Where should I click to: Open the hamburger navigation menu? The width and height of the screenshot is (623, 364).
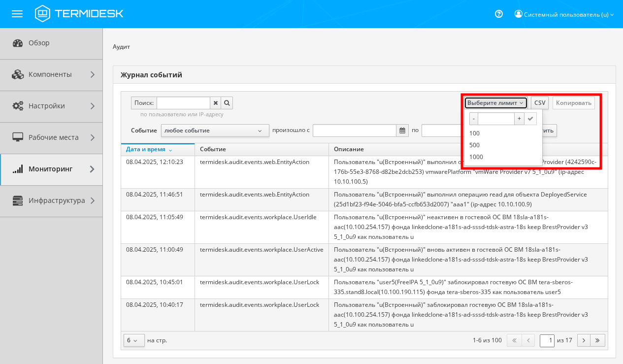pos(17,14)
